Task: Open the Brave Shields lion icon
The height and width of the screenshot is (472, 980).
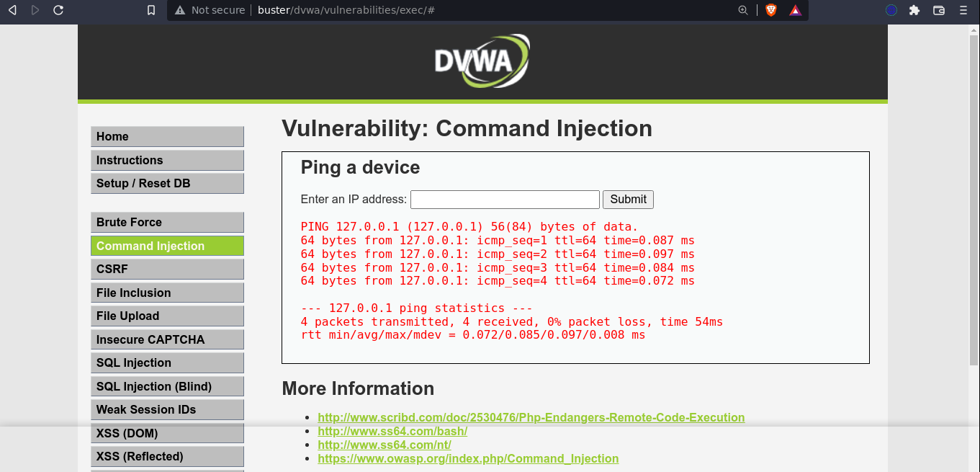Action: [770, 10]
